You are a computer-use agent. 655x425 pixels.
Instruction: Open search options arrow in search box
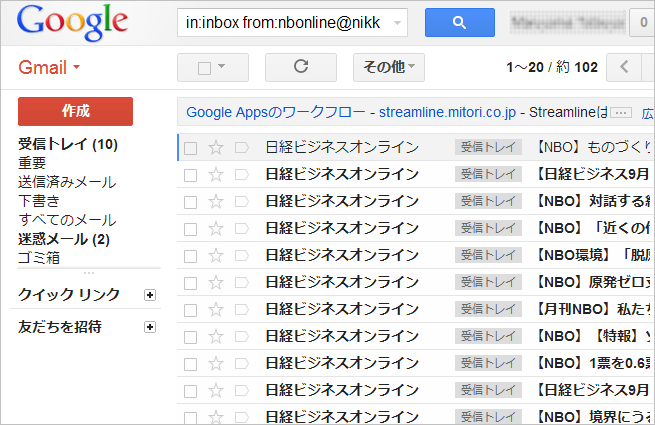click(398, 23)
